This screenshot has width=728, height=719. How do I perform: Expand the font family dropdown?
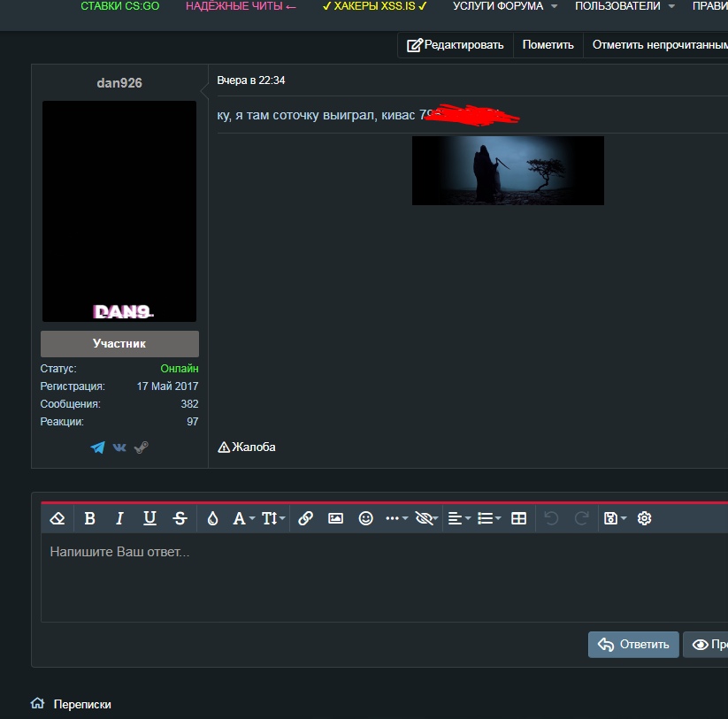click(x=243, y=519)
